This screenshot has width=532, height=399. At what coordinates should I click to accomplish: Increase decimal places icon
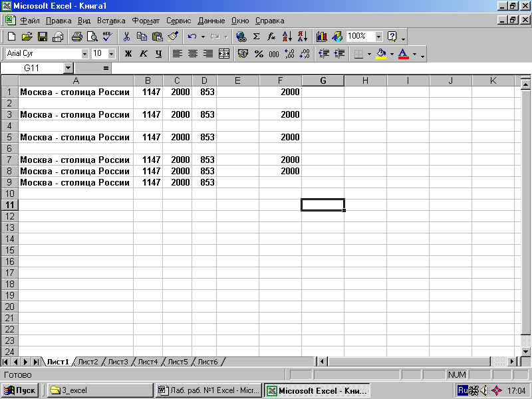pos(289,54)
